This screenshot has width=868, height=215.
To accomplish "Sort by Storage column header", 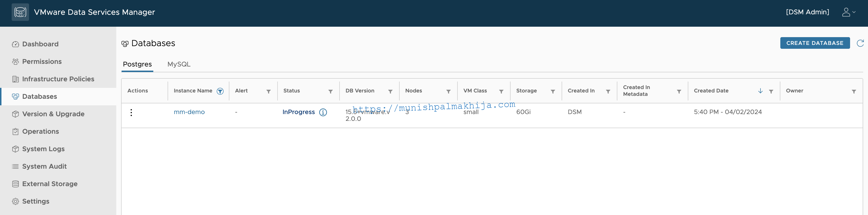I will coord(526,91).
